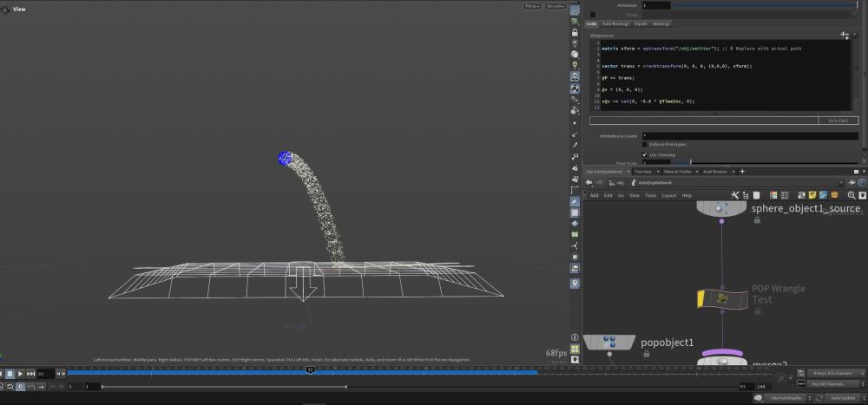Open the channels count dropdown above Key All Channels
This screenshot has height=405, width=868.
836,374
